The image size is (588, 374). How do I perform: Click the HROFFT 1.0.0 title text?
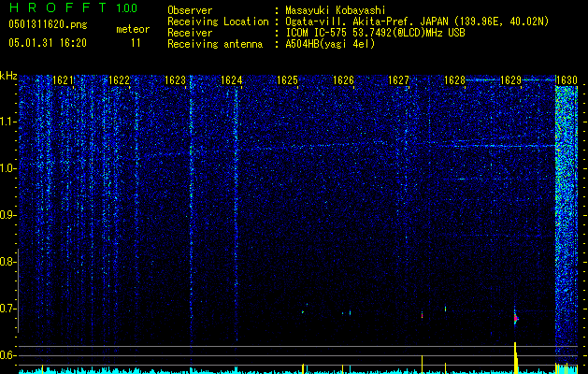[74, 7]
